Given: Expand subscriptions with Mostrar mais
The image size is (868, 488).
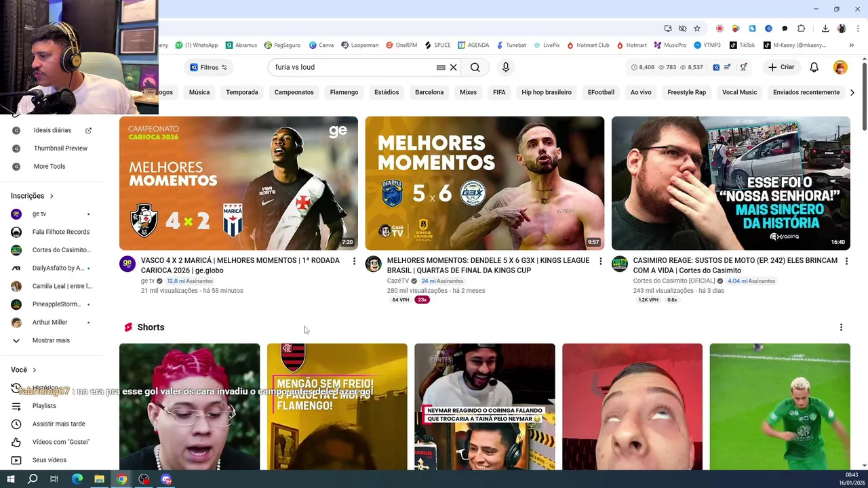Looking at the screenshot, I should [51, 340].
